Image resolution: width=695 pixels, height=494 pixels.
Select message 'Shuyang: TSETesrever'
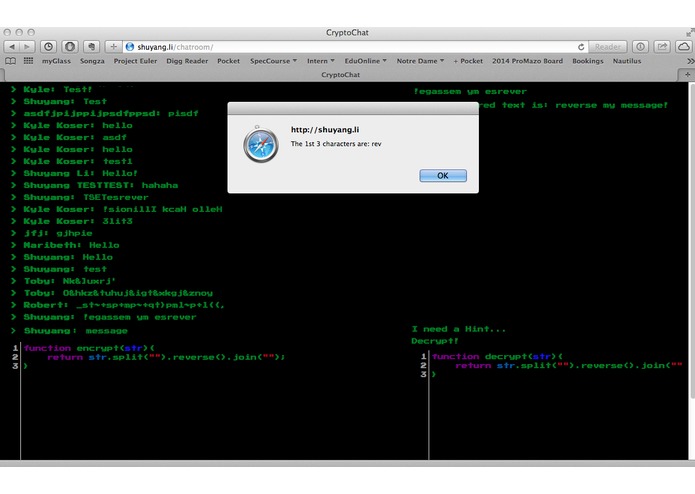pos(86,197)
